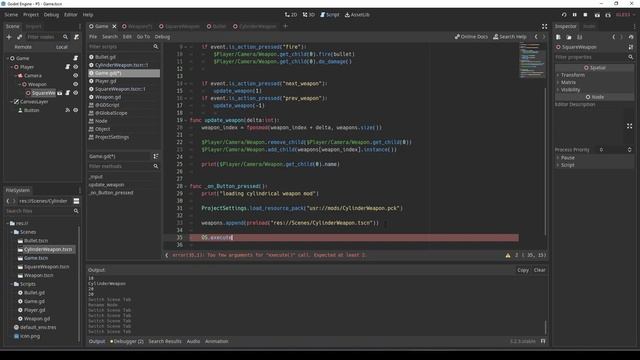Clear the output log

tap(540, 270)
